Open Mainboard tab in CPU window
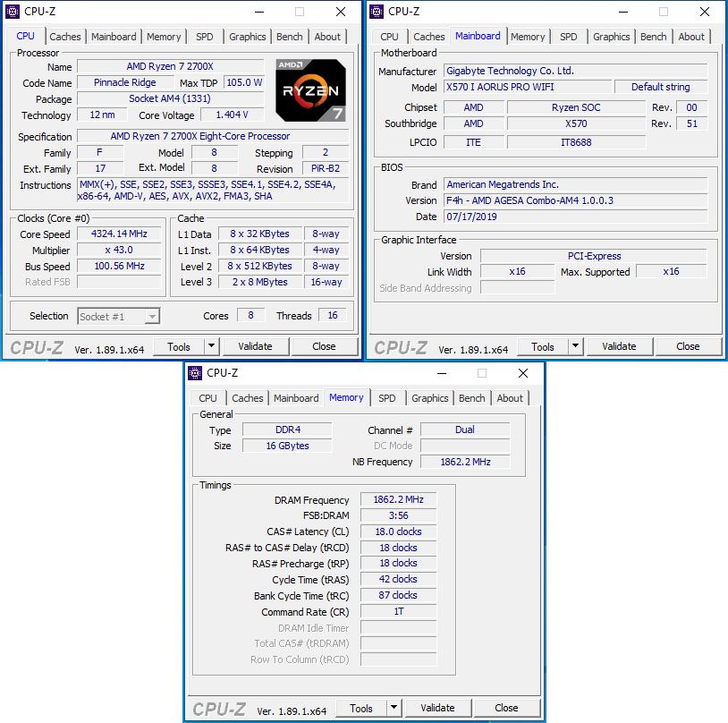The height and width of the screenshot is (723, 728). [114, 37]
